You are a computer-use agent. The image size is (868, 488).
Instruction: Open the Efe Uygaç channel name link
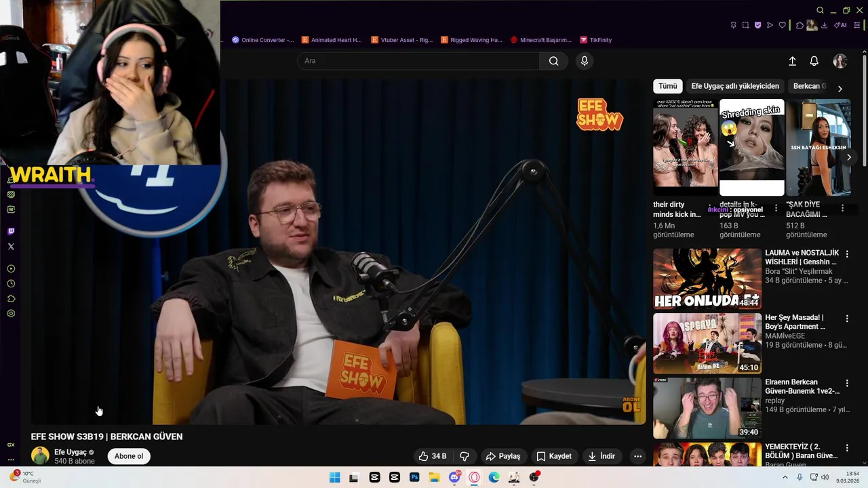click(x=71, y=452)
